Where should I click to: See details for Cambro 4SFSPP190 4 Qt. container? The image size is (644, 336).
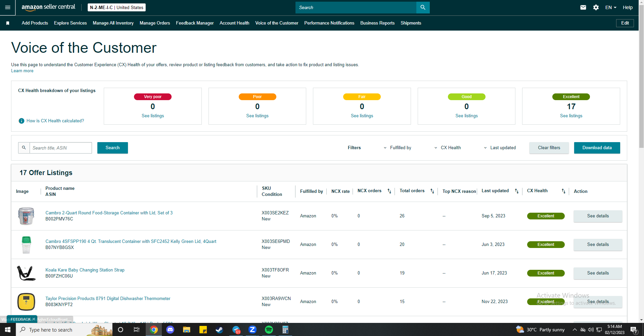pos(598,245)
